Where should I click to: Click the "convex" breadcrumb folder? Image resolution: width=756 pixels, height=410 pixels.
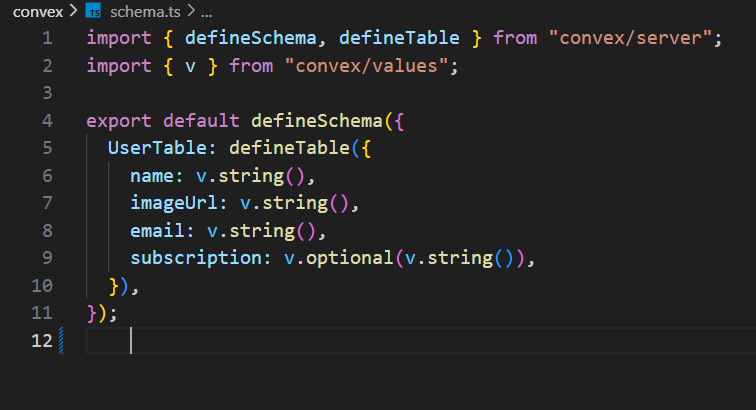tap(38, 12)
